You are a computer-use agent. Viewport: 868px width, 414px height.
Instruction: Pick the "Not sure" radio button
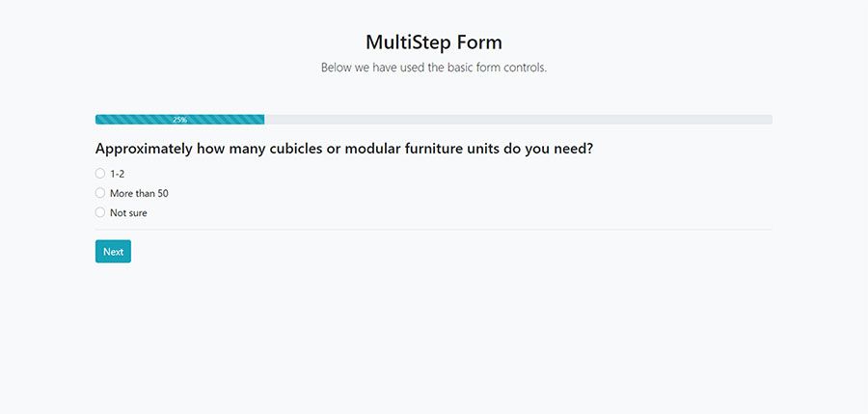(x=100, y=212)
